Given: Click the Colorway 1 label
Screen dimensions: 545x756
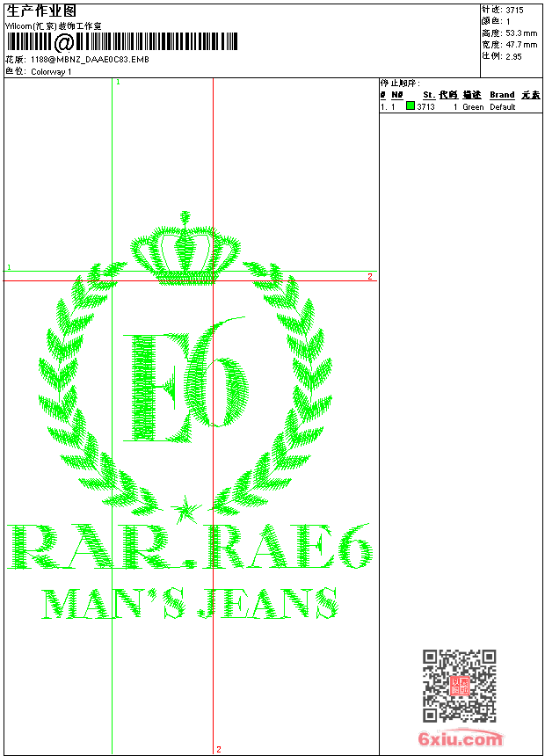Looking at the screenshot, I should pyautogui.click(x=51, y=72).
